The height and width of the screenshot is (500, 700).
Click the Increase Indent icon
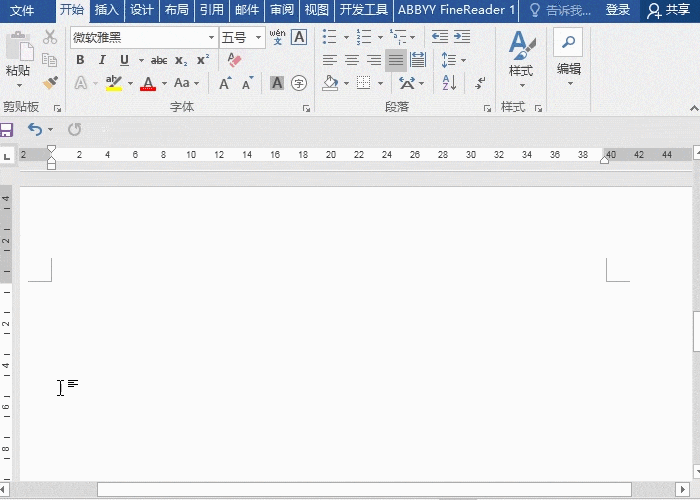pos(462,37)
